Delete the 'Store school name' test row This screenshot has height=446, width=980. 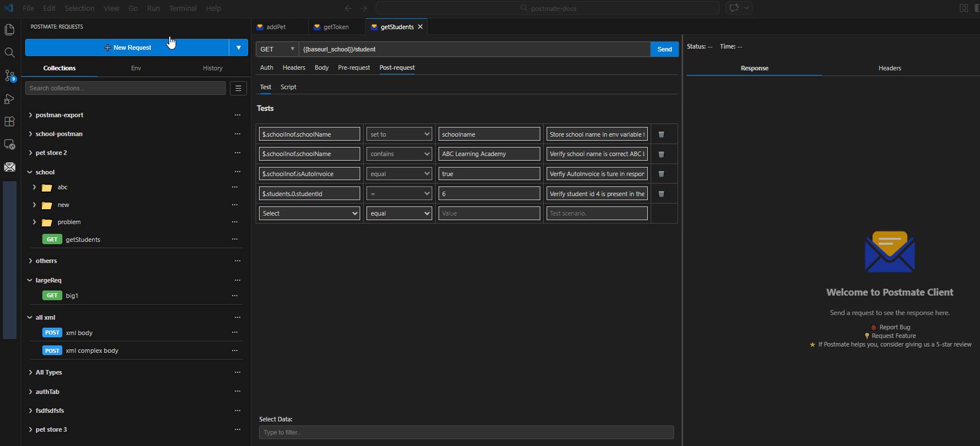[662, 134]
